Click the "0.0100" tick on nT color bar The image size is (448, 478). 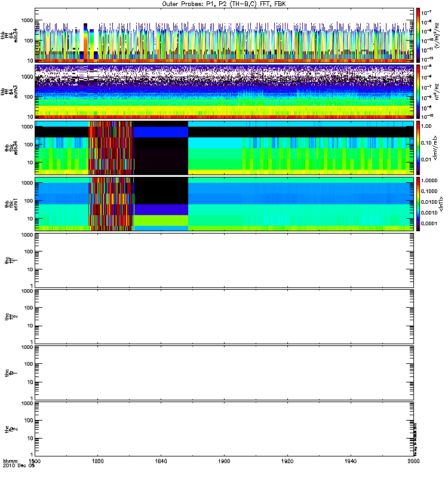(429, 202)
